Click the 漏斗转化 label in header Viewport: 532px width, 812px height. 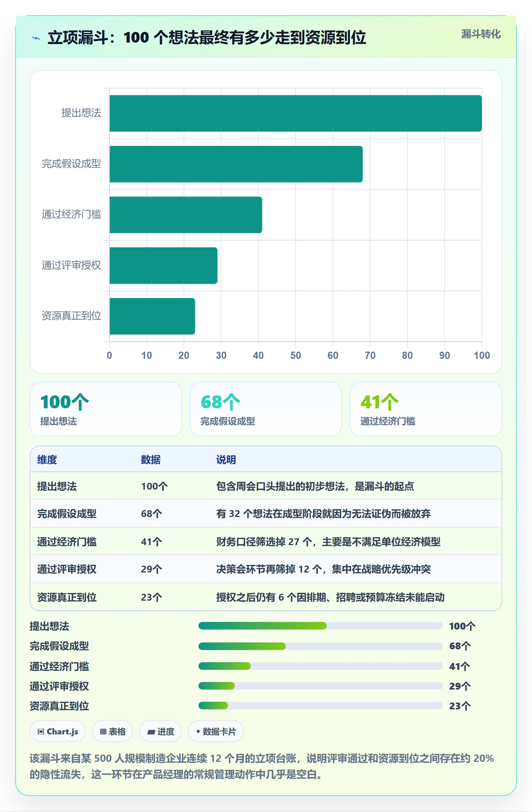click(481, 34)
